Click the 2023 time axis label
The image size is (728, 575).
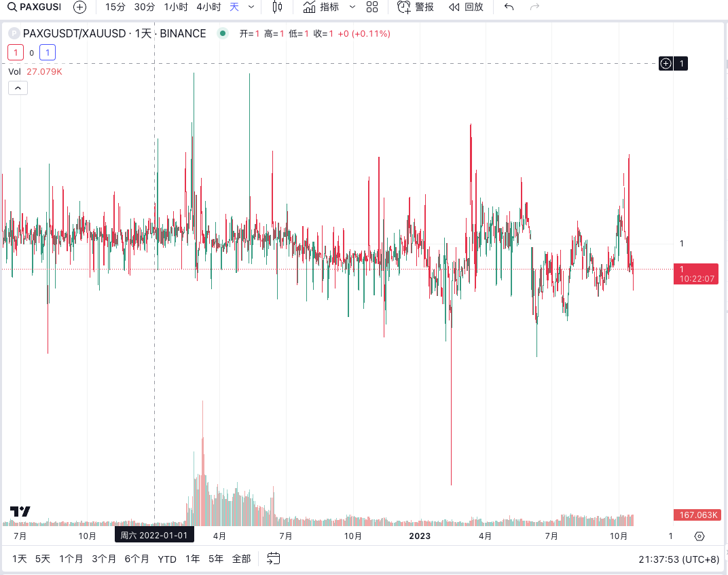pyautogui.click(x=420, y=536)
